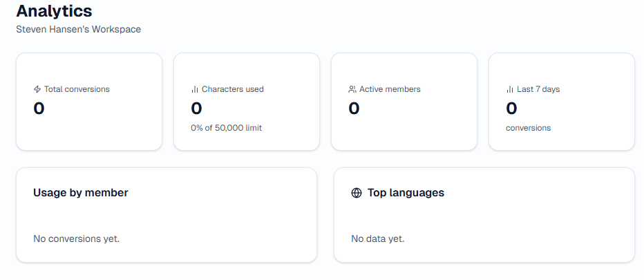The width and height of the screenshot is (644, 280).
Task: Click the people icon beside Active members
Action: [x=352, y=89]
